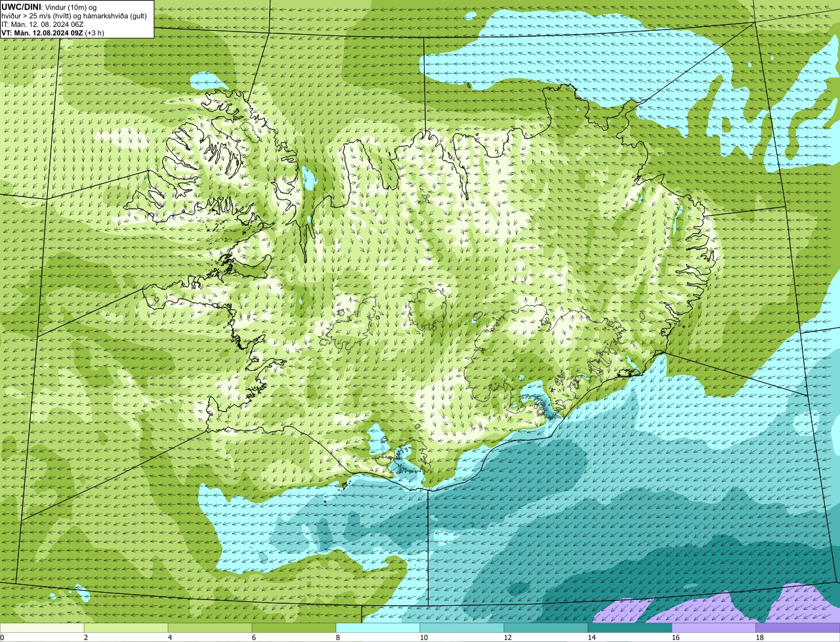Click the legend scale label 12

coord(508,637)
